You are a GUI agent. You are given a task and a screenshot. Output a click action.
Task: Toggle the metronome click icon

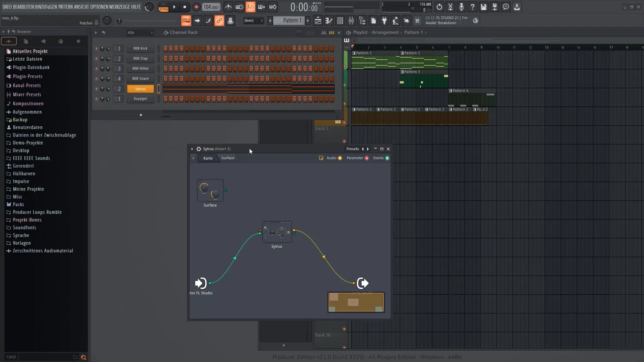click(x=229, y=7)
